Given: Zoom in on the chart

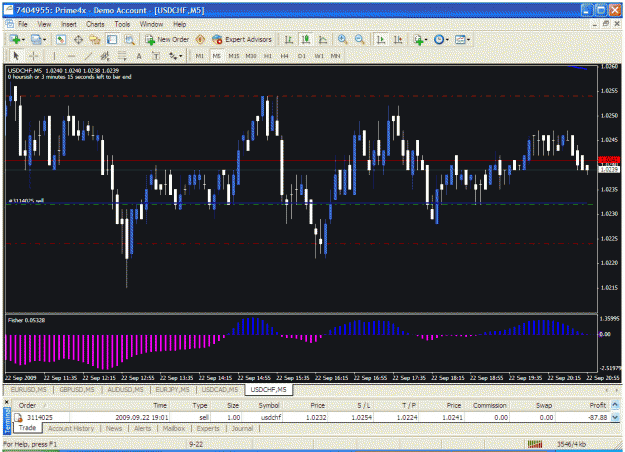Looking at the screenshot, I should coord(342,39).
